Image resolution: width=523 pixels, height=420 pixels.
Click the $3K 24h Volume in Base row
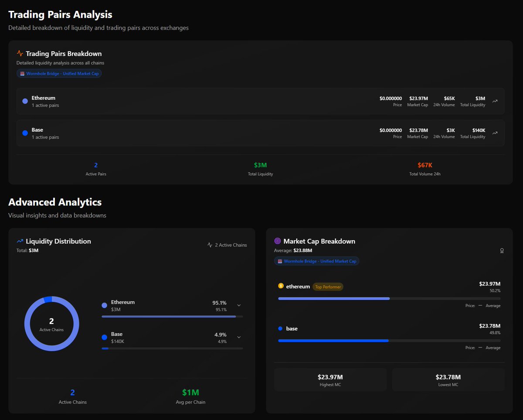coord(451,130)
